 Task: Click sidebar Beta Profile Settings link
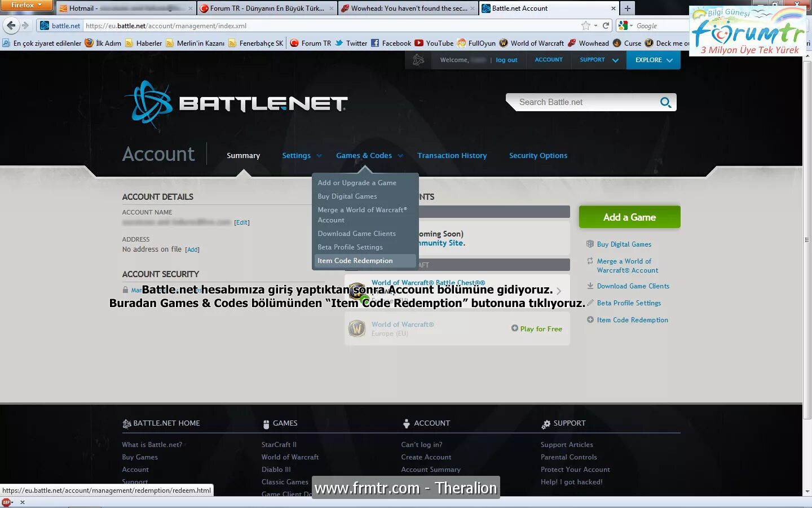tap(629, 303)
